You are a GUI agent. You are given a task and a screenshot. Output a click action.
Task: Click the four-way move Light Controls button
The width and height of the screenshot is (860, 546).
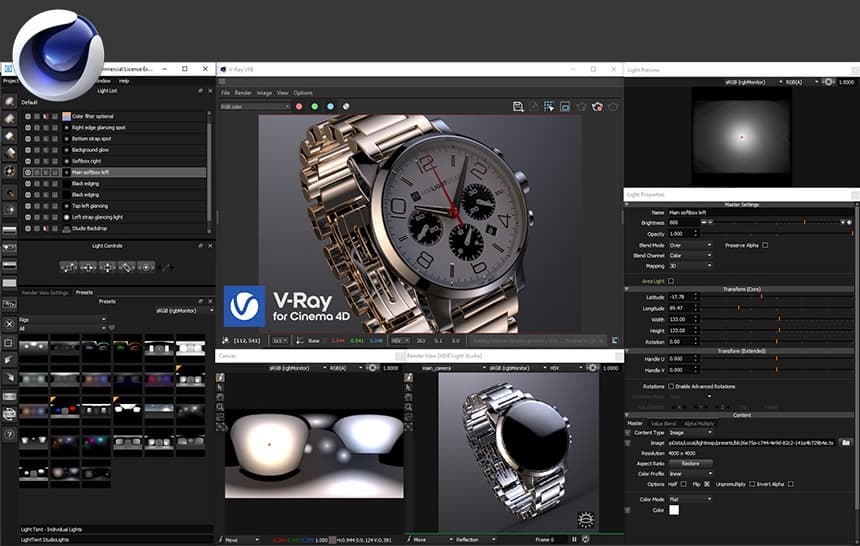[107, 267]
